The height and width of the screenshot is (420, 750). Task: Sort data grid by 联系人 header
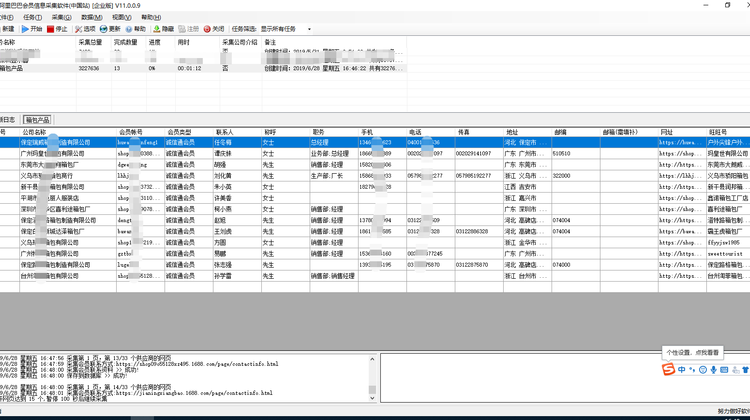tap(237, 132)
